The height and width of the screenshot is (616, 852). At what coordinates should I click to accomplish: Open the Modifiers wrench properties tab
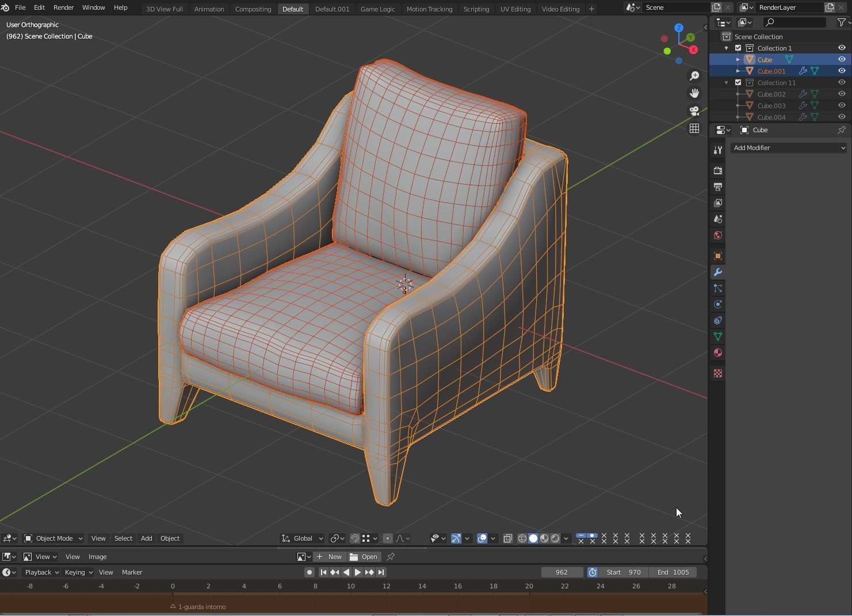click(718, 272)
